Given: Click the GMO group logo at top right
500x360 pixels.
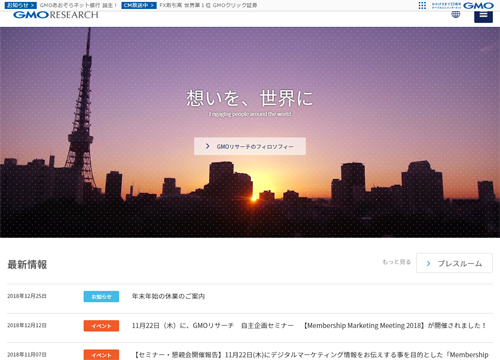Looking at the screenshot, I should (478, 5).
